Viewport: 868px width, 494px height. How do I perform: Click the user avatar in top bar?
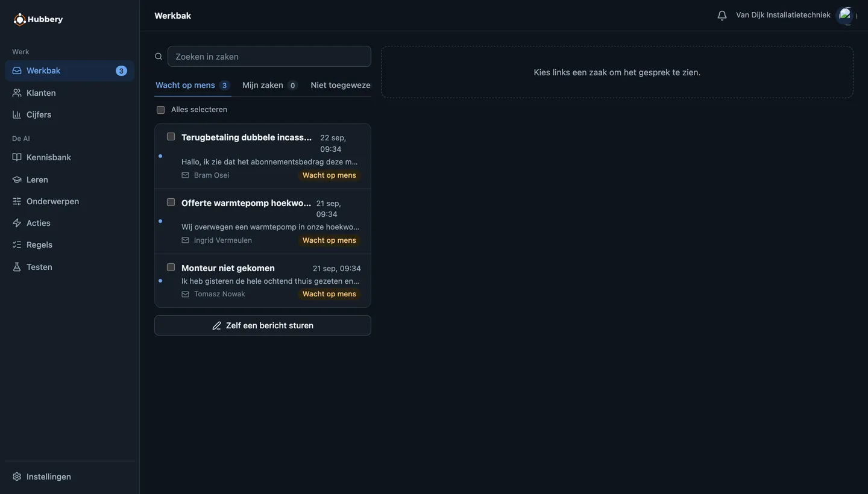[846, 15]
